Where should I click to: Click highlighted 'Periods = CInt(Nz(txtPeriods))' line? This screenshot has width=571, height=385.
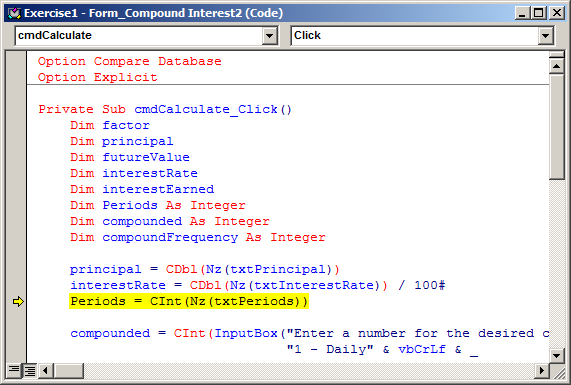tap(189, 301)
